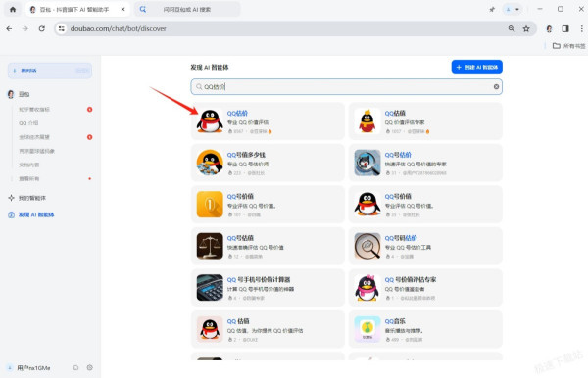Click the 创建 AI 智能体 button
The height and width of the screenshot is (378, 588).
coord(476,67)
